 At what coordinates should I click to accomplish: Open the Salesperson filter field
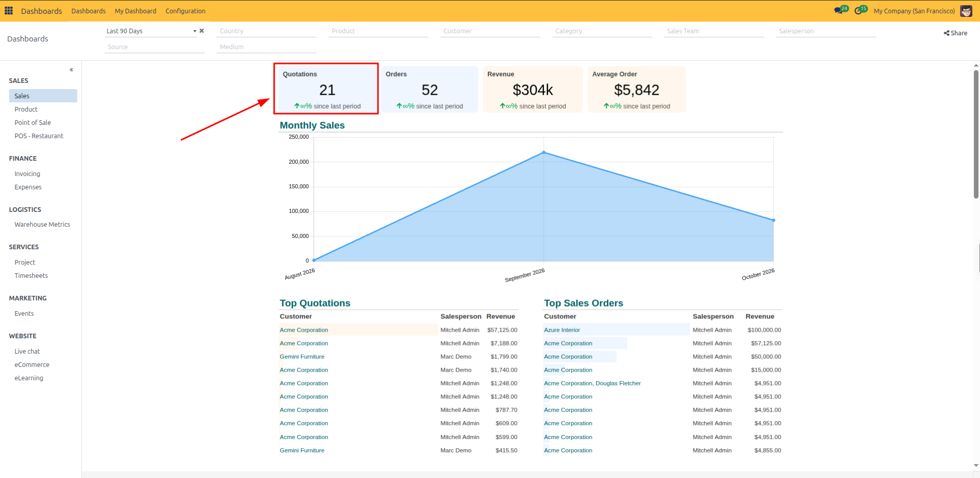(826, 31)
